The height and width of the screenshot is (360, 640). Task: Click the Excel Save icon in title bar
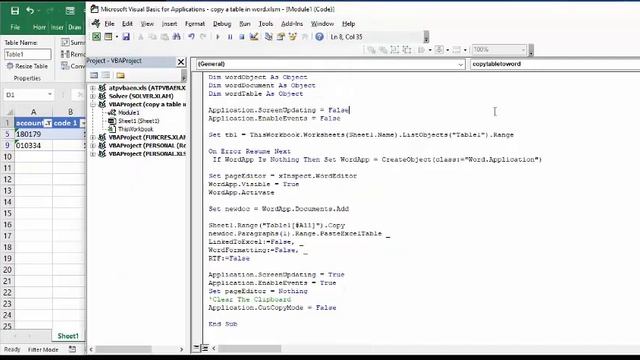point(15,11)
